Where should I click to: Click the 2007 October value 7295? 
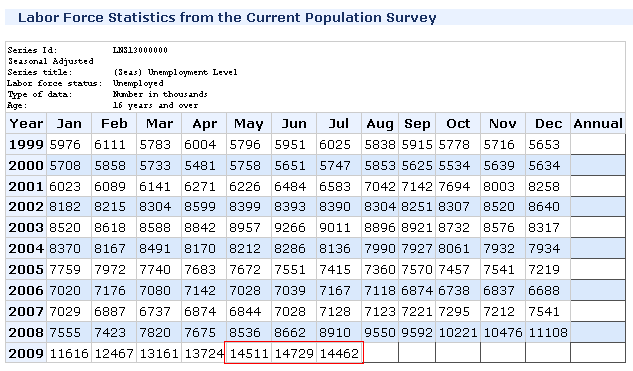pyautogui.click(x=454, y=311)
